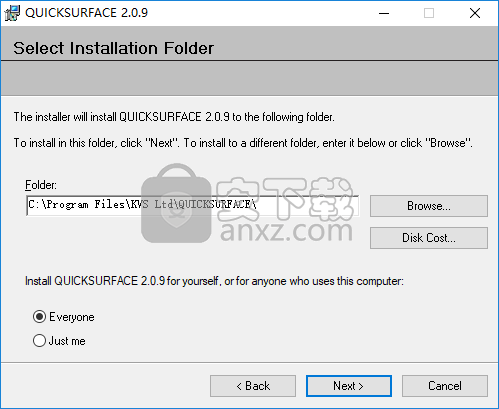Click the "Just me" option label text
499x409 pixels.
tap(67, 341)
